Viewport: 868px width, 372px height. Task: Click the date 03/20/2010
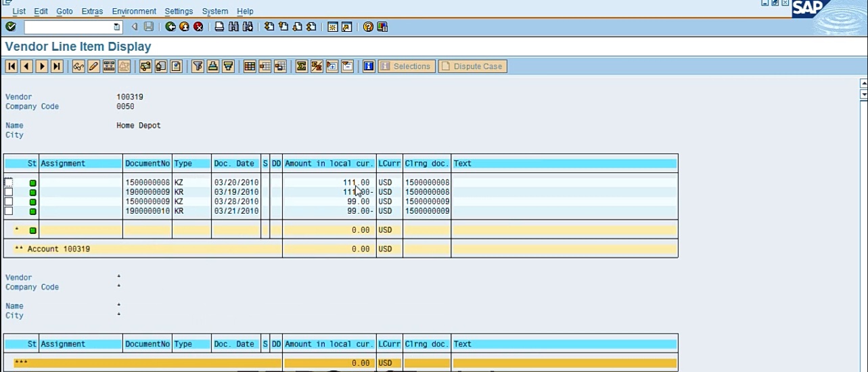pyautogui.click(x=236, y=183)
